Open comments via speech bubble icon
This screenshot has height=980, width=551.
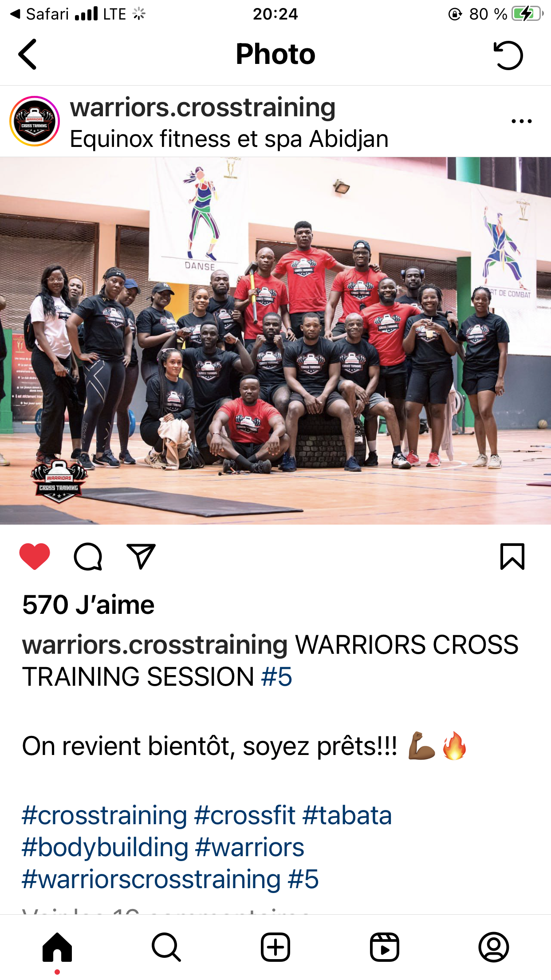point(88,556)
